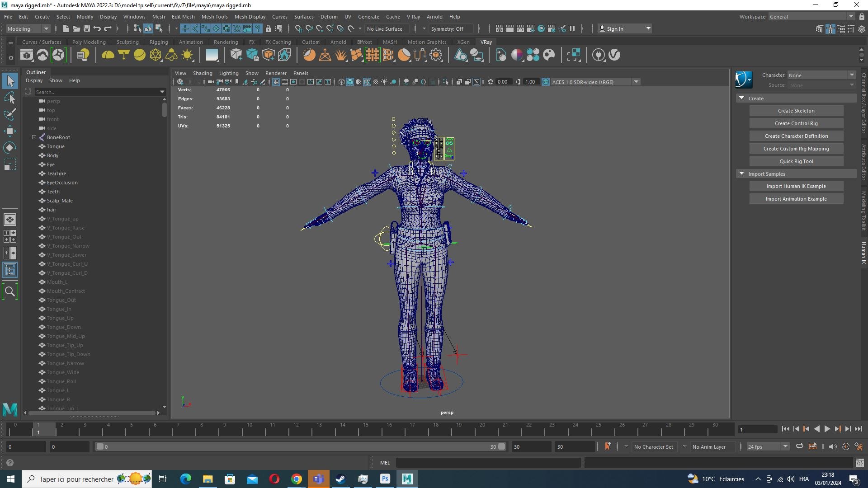Open the Sign In dropdown
The width and height of the screenshot is (868, 488).
(x=625, y=28)
